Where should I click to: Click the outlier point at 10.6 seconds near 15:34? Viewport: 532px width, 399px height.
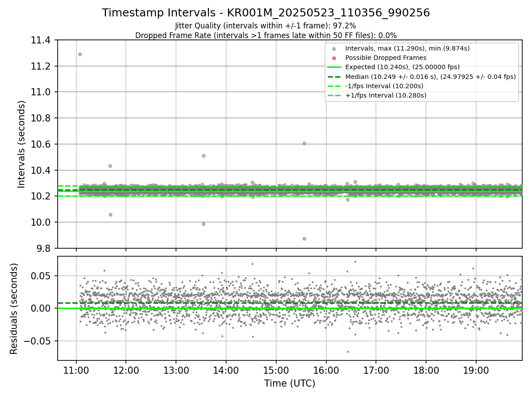[x=304, y=143]
